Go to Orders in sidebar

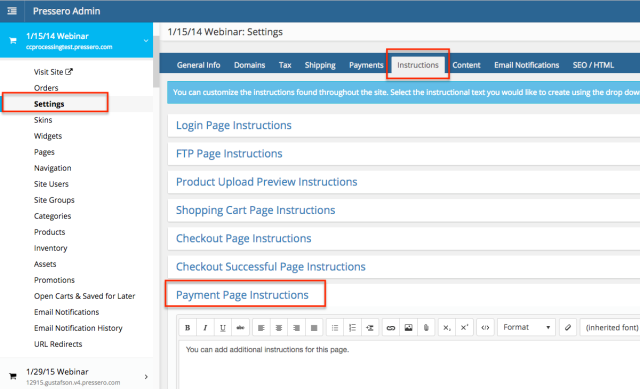coord(46,88)
